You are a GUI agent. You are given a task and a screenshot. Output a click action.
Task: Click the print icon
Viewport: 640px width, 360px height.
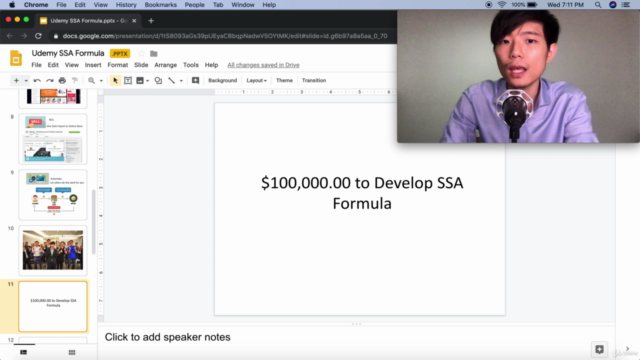pyautogui.click(x=62, y=80)
